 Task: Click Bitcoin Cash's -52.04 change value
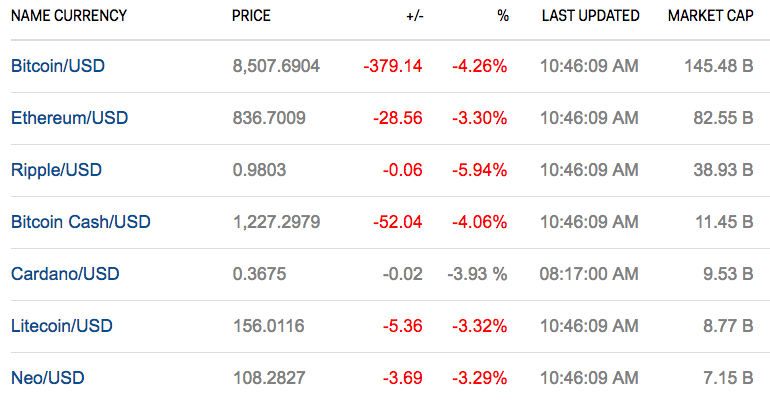click(x=397, y=222)
